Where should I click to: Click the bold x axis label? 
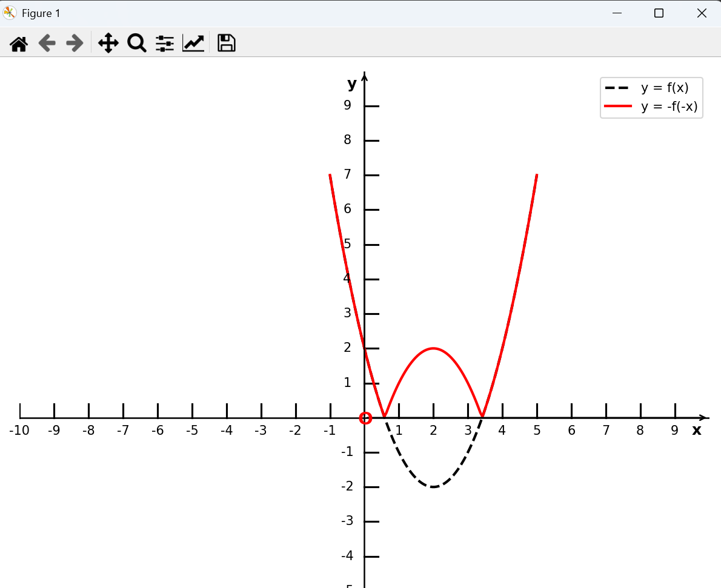tap(697, 431)
